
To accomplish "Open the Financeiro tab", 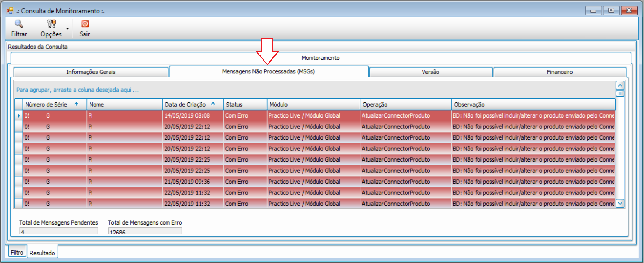I will pos(560,72).
